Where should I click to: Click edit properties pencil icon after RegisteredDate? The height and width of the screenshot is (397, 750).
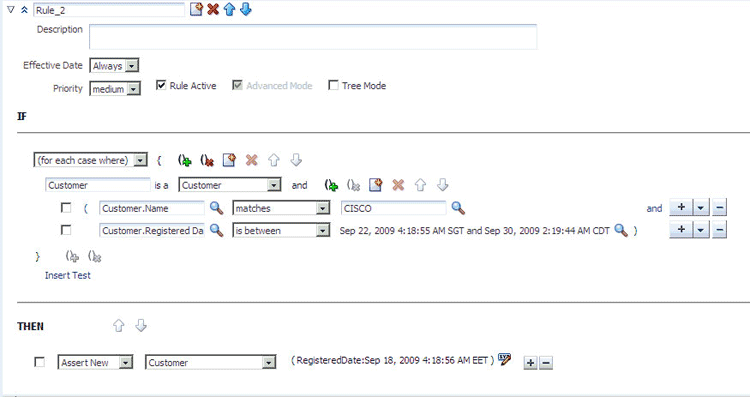point(504,359)
